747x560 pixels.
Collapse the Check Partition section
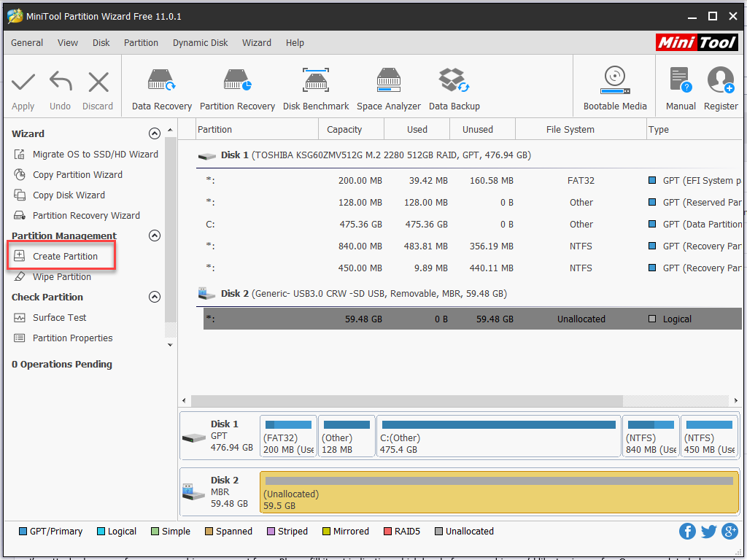[x=154, y=297]
